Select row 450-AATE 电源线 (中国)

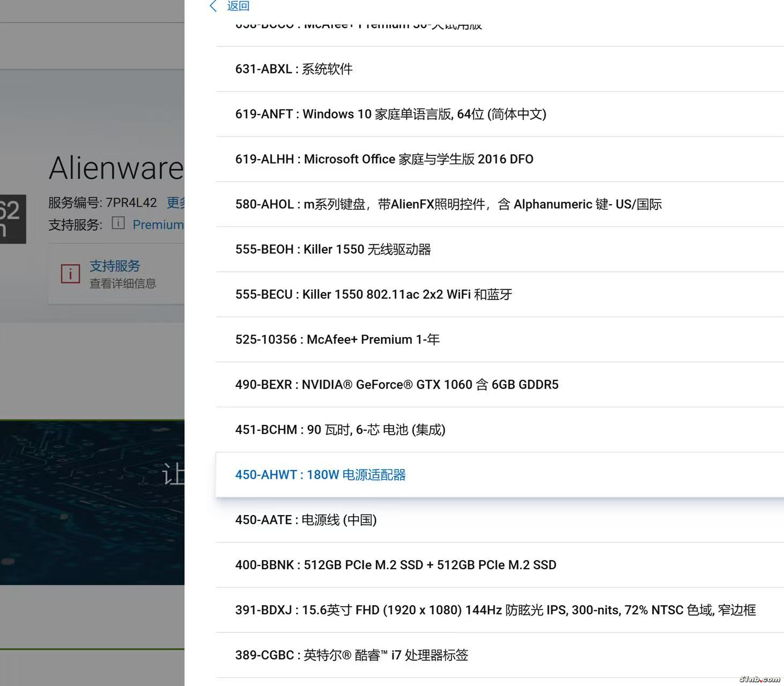(x=500, y=520)
